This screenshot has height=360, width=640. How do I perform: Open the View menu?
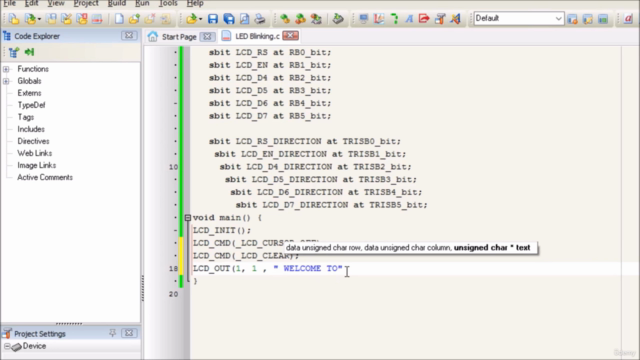pos(56,3)
